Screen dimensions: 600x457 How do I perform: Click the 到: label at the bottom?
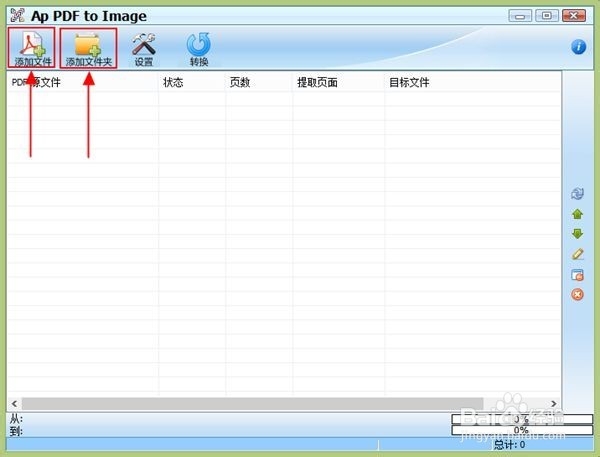[x=16, y=431]
